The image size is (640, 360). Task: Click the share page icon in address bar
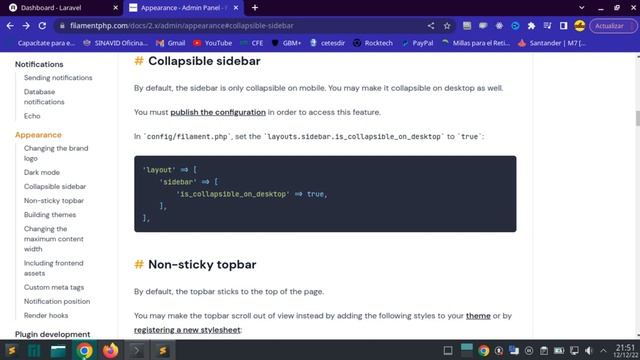pyautogui.click(x=431, y=26)
